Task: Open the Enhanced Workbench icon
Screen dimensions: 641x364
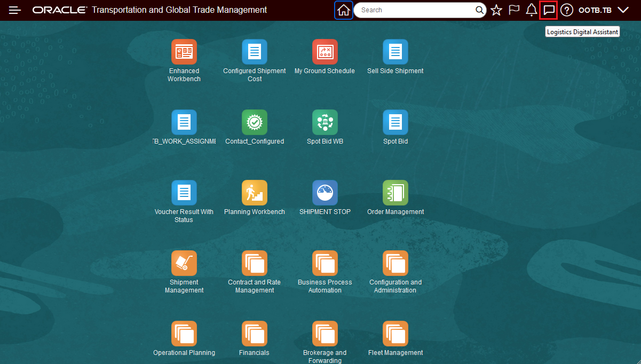Action: click(184, 52)
